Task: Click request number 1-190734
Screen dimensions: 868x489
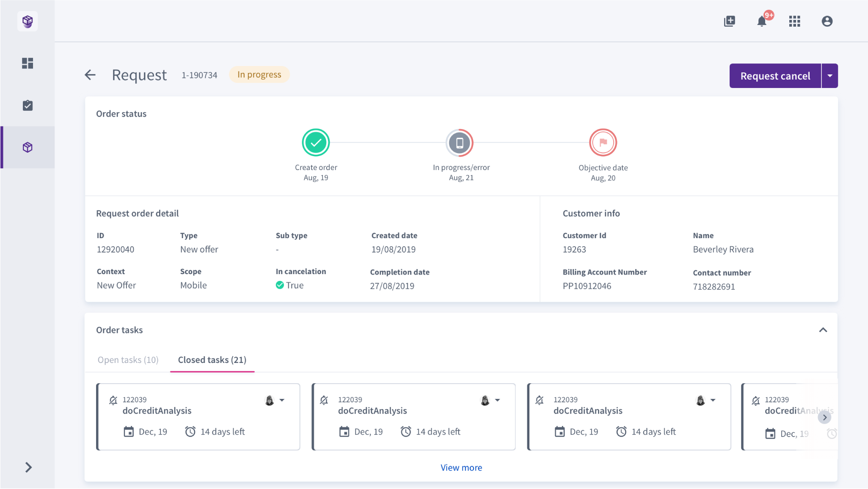Action: [x=199, y=75]
